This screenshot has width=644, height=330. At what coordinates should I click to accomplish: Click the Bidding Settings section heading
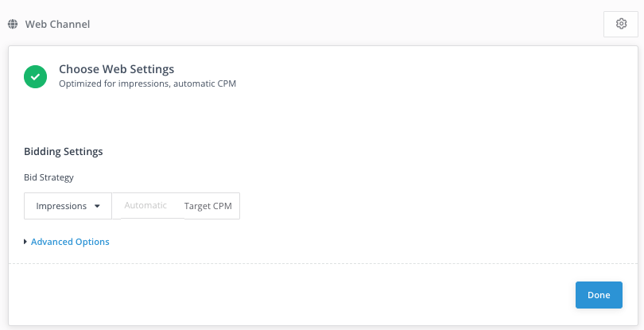[x=64, y=152]
